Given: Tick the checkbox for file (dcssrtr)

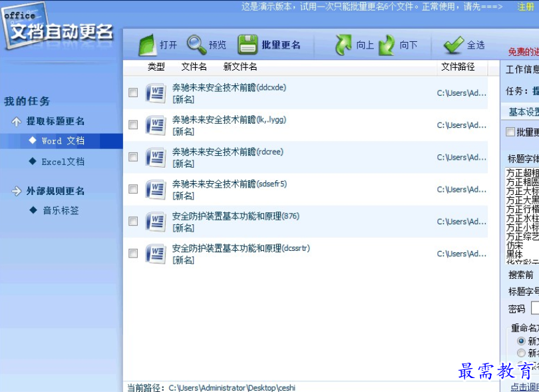Looking at the screenshot, I should [x=133, y=254].
